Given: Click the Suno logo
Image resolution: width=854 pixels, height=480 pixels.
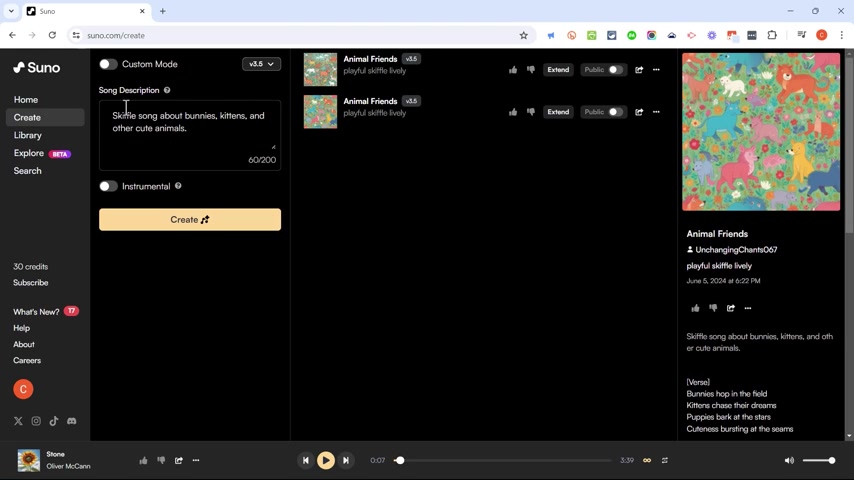Looking at the screenshot, I should 36,68.
